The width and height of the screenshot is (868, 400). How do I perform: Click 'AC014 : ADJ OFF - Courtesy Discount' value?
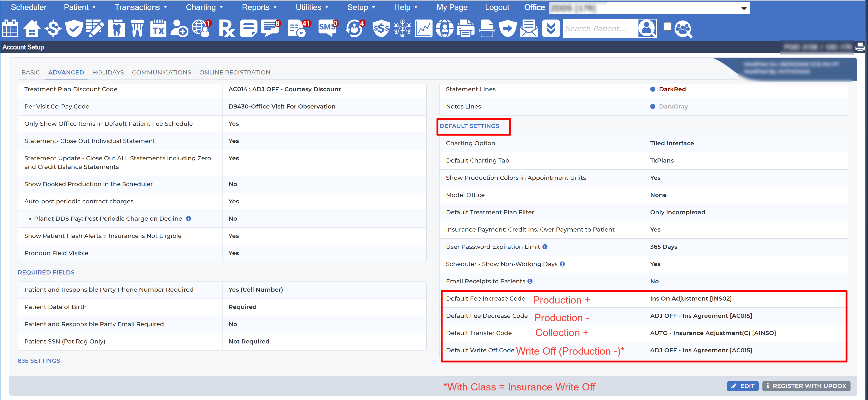tap(285, 89)
